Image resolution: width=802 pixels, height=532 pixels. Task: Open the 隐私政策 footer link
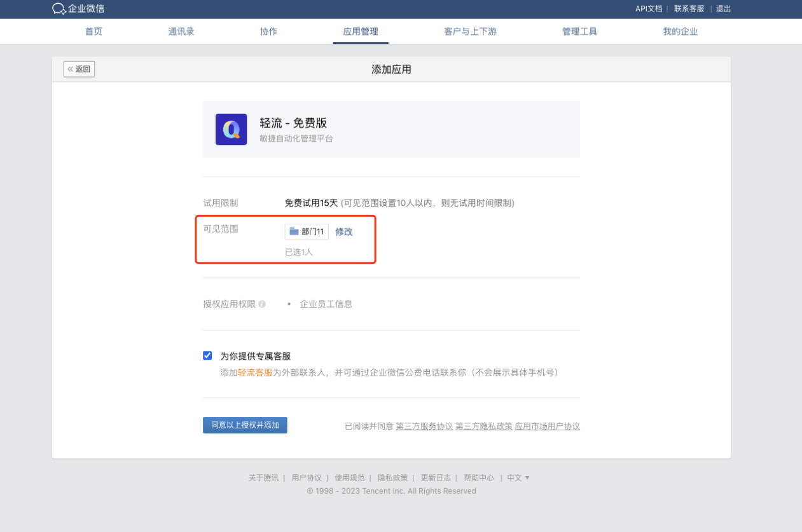[x=393, y=477]
